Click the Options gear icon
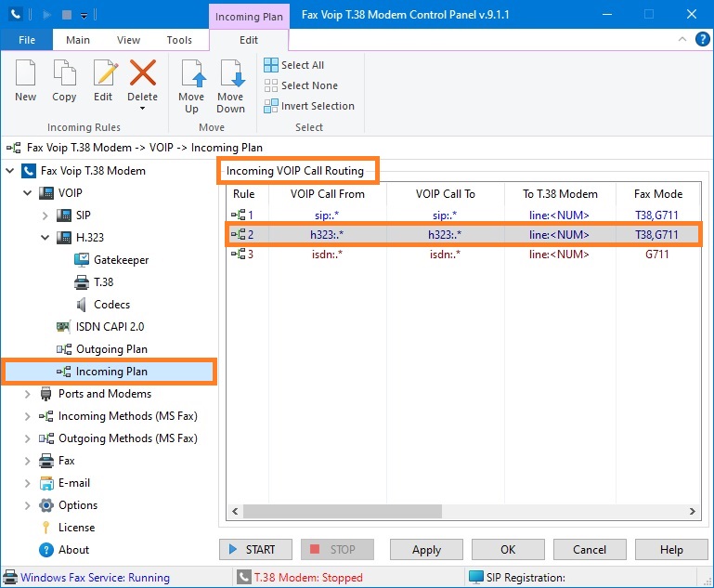This screenshot has width=714, height=588. click(46, 505)
